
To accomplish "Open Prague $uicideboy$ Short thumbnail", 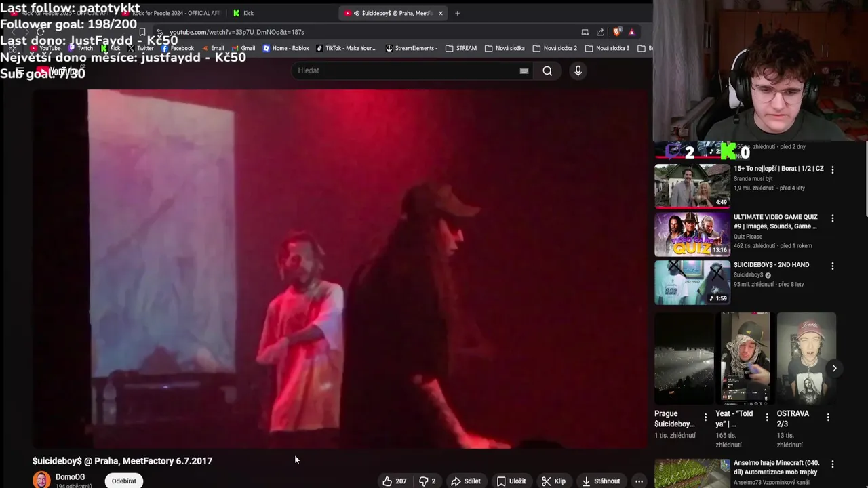I will pyautogui.click(x=684, y=359).
